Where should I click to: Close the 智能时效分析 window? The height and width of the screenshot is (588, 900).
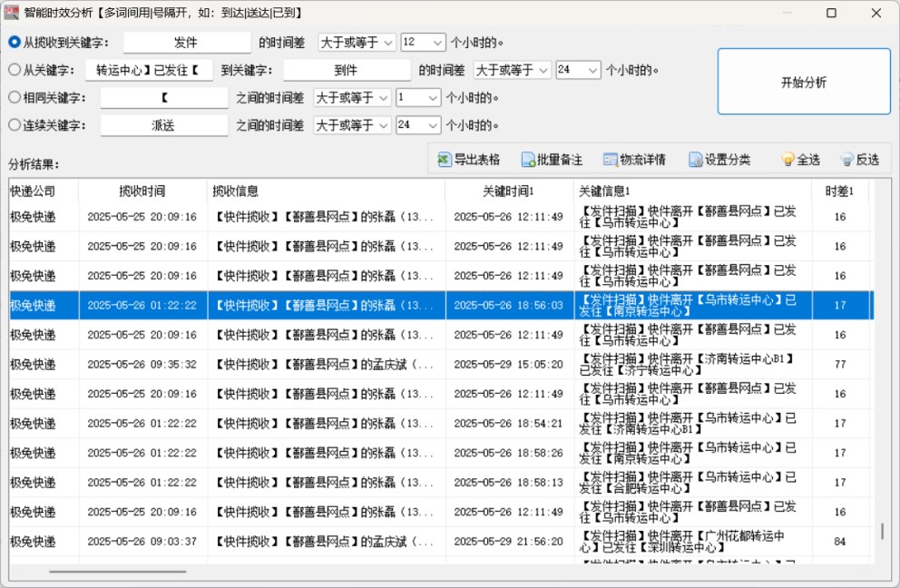pyautogui.click(x=876, y=13)
